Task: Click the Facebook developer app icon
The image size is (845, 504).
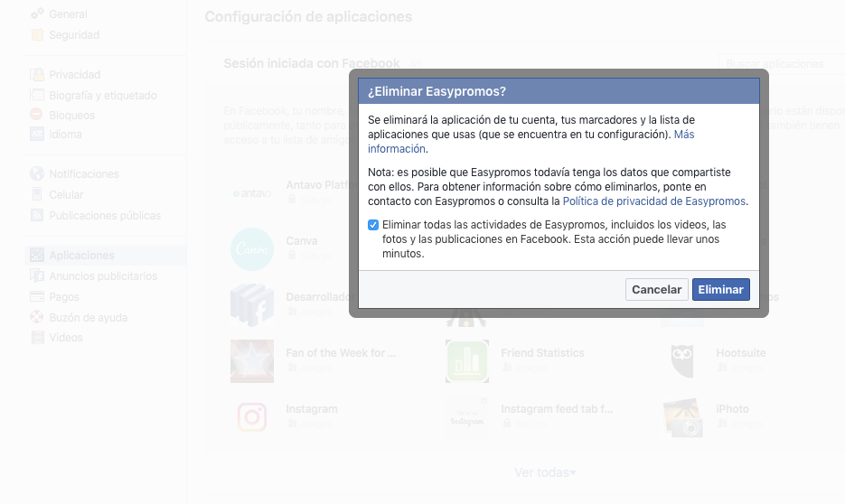Action: [x=252, y=305]
